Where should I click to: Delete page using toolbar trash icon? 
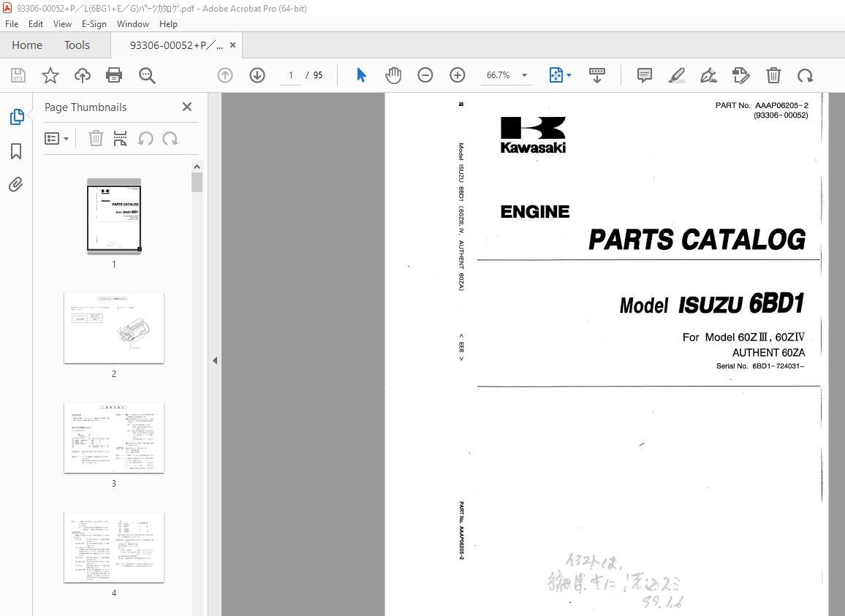(x=773, y=75)
